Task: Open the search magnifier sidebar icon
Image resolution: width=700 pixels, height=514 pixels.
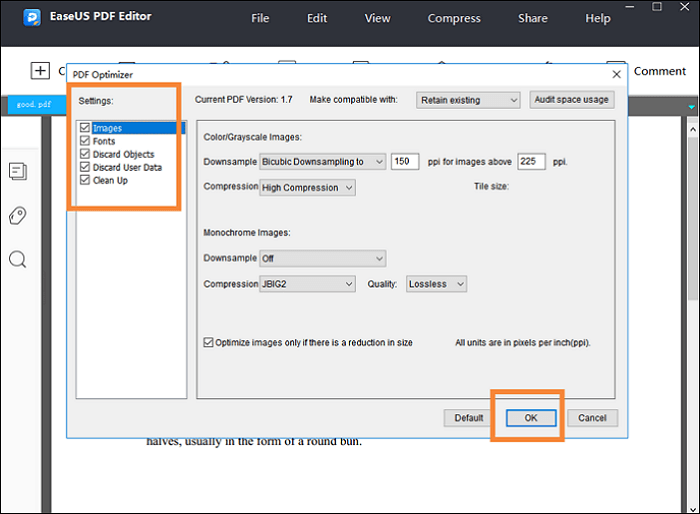Action: pyautogui.click(x=18, y=259)
